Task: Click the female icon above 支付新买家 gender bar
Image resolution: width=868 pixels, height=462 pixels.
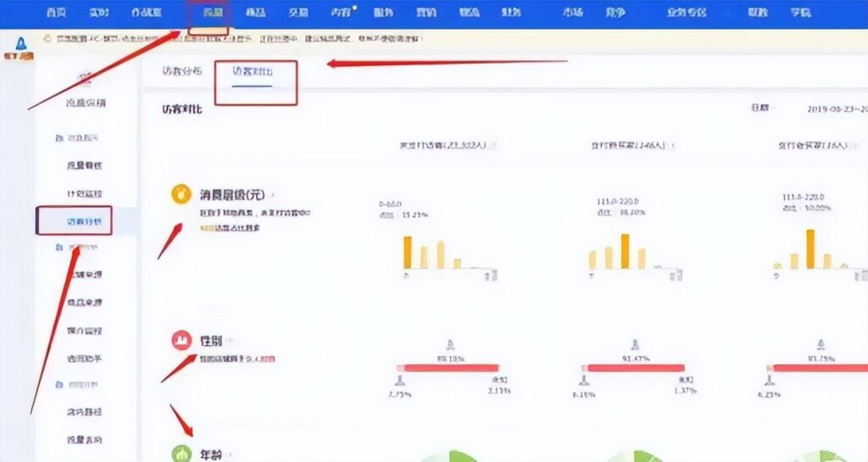Action: tap(635, 345)
